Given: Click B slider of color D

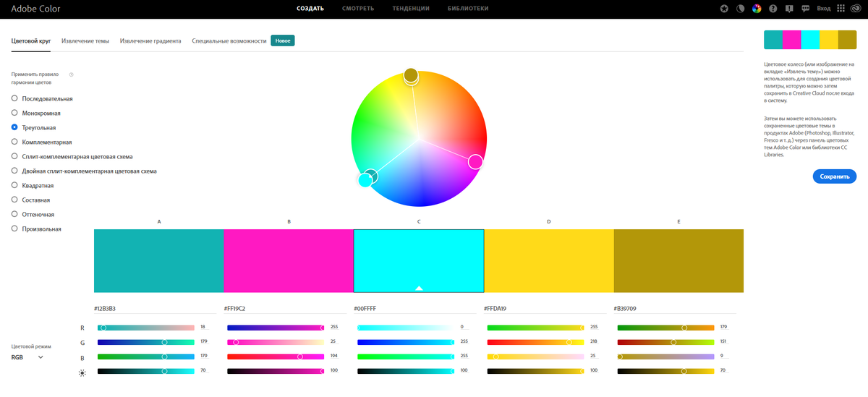Looking at the screenshot, I should coord(536,357).
